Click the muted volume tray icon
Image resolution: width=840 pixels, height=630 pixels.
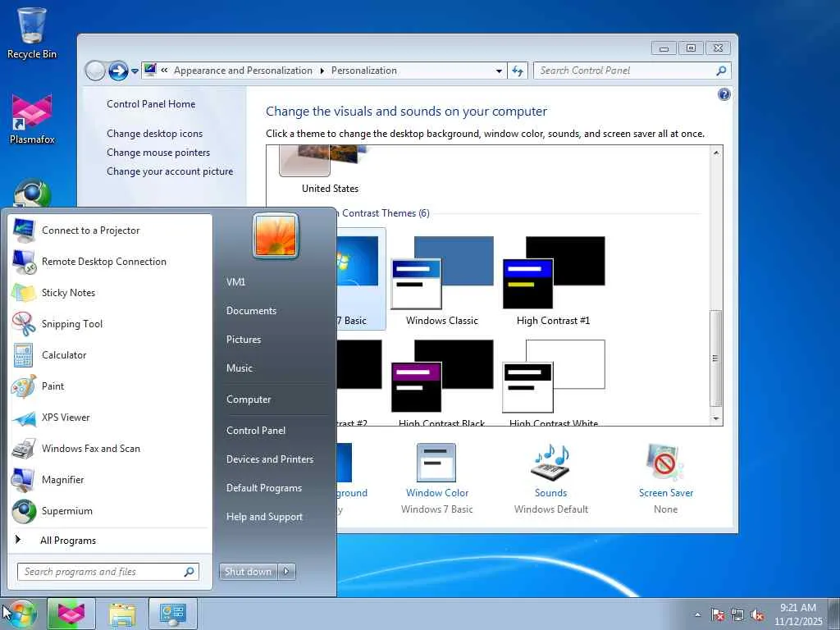click(x=757, y=614)
